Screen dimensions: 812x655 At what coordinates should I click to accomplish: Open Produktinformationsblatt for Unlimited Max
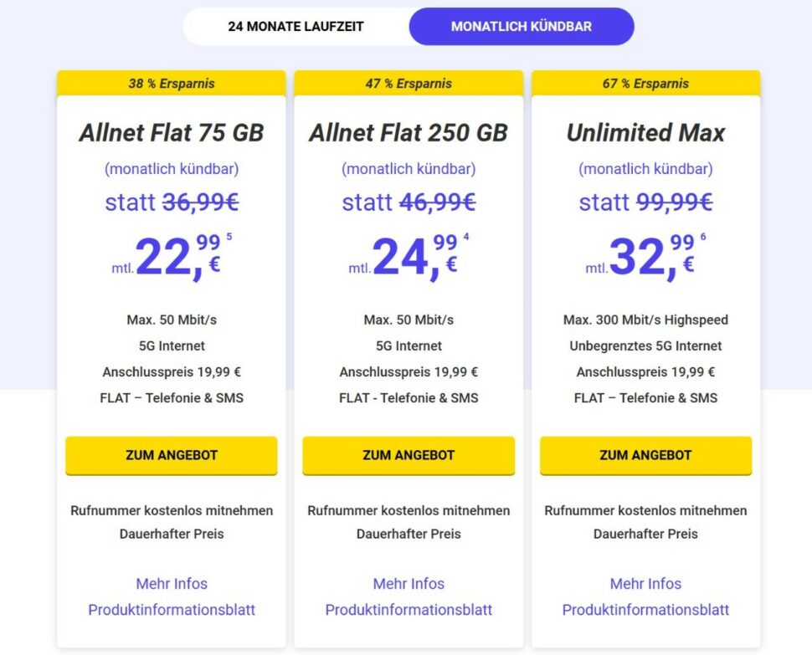[x=645, y=610]
